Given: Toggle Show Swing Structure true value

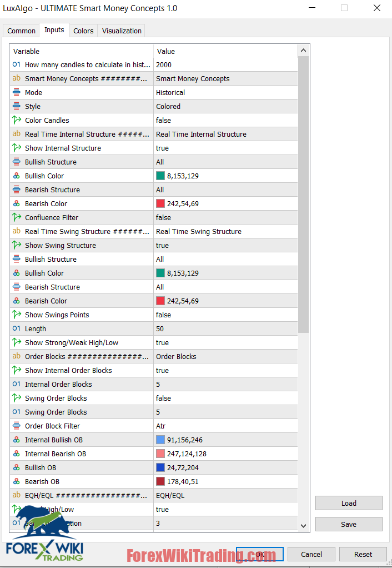Looking at the screenshot, I should pos(225,245).
